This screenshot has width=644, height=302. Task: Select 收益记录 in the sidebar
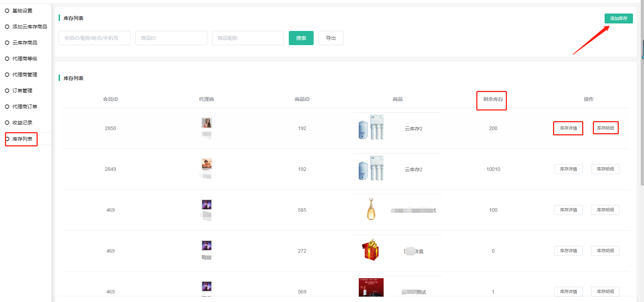click(x=22, y=123)
